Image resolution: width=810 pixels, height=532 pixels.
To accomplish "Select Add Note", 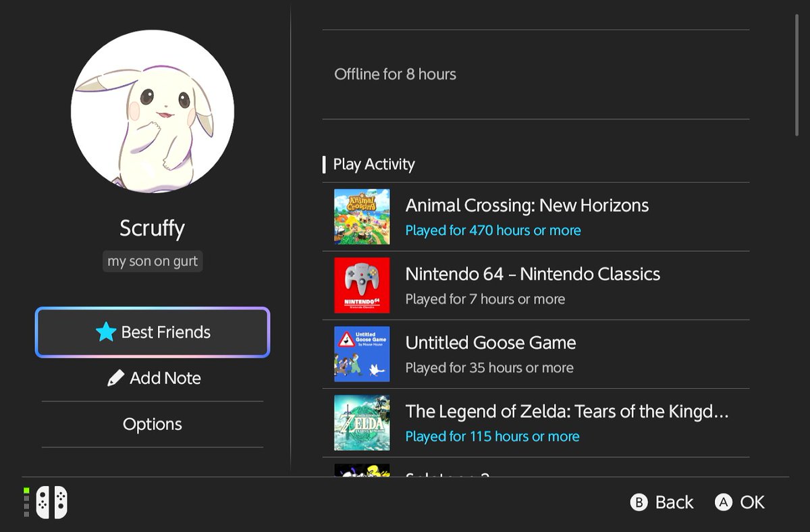I will pyautogui.click(x=153, y=378).
